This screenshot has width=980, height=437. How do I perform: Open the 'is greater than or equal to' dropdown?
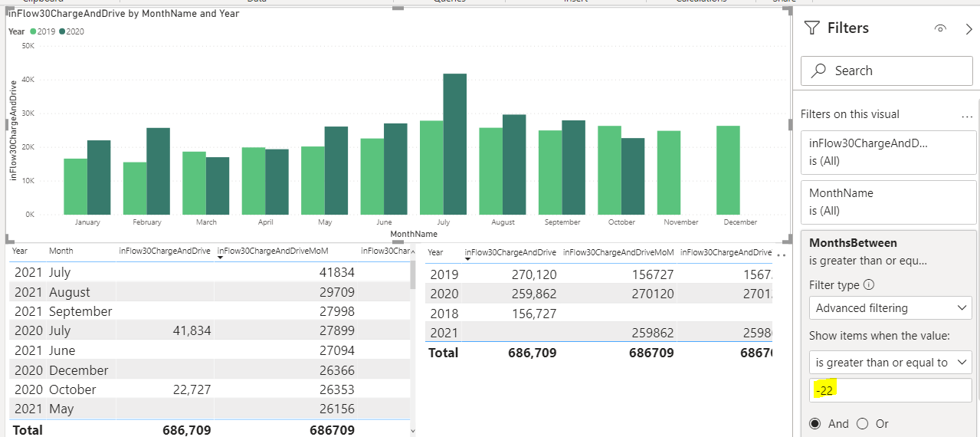[890, 363]
